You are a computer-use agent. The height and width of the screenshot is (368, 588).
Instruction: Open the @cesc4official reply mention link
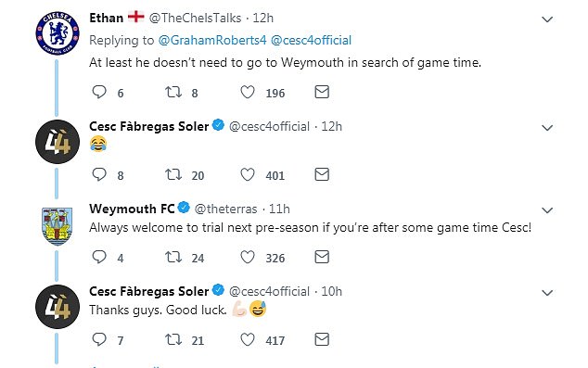312,40
